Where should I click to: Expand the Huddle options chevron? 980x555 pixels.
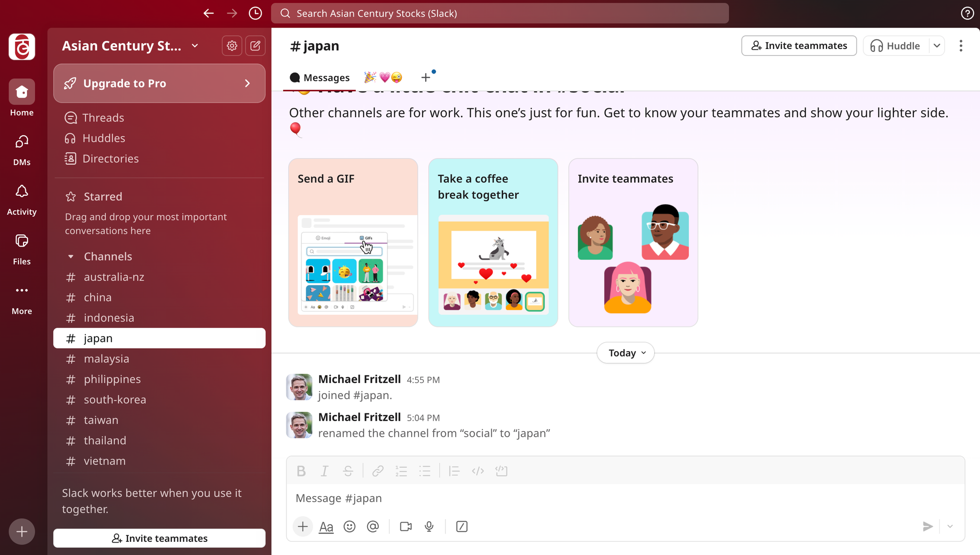tap(937, 46)
